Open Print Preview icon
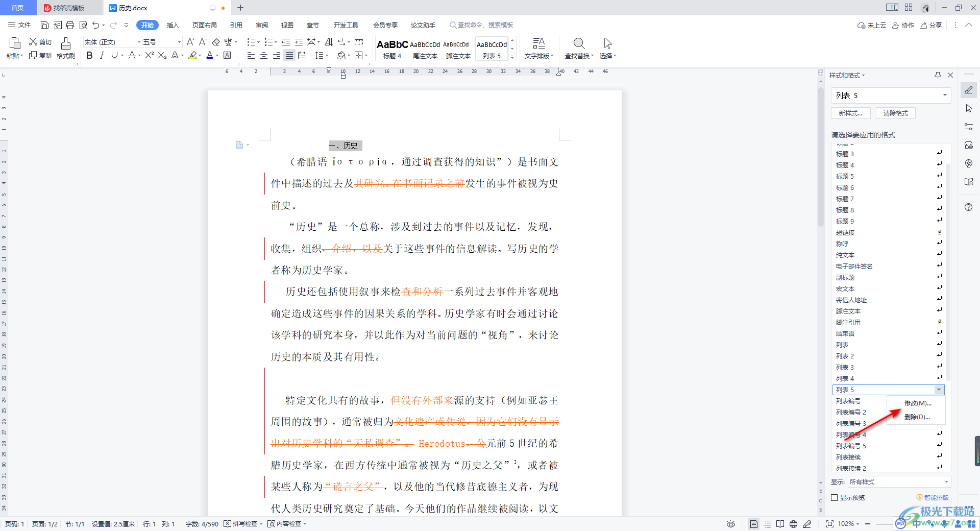This screenshot has width=980, height=531. (83, 25)
